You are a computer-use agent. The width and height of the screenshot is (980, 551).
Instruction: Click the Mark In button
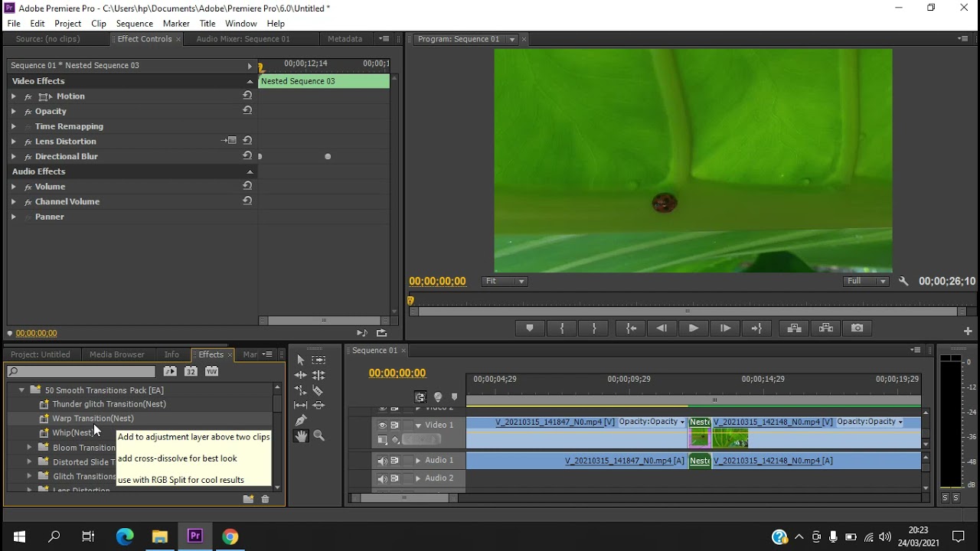pyautogui.click(x=562, y=328)
